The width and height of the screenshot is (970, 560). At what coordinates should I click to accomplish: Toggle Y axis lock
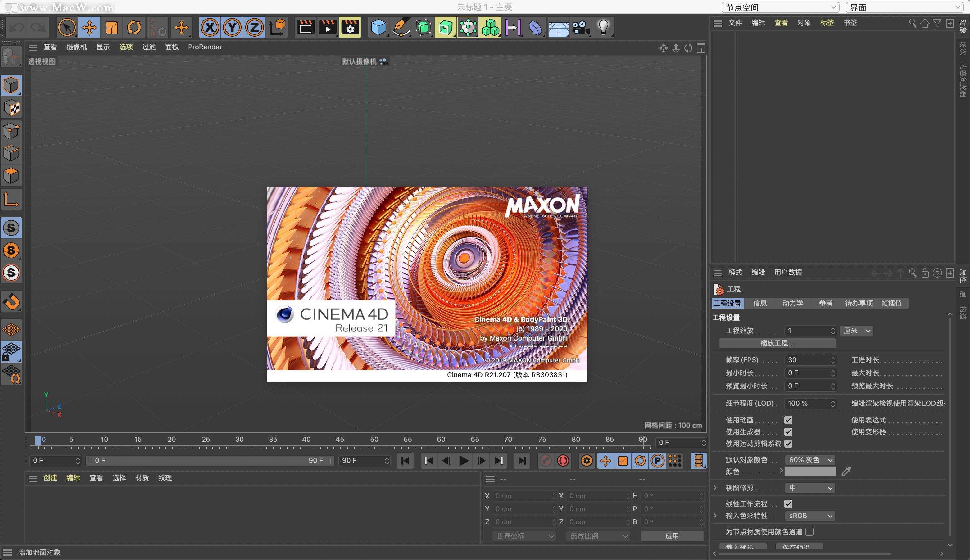tap(232, 27)
